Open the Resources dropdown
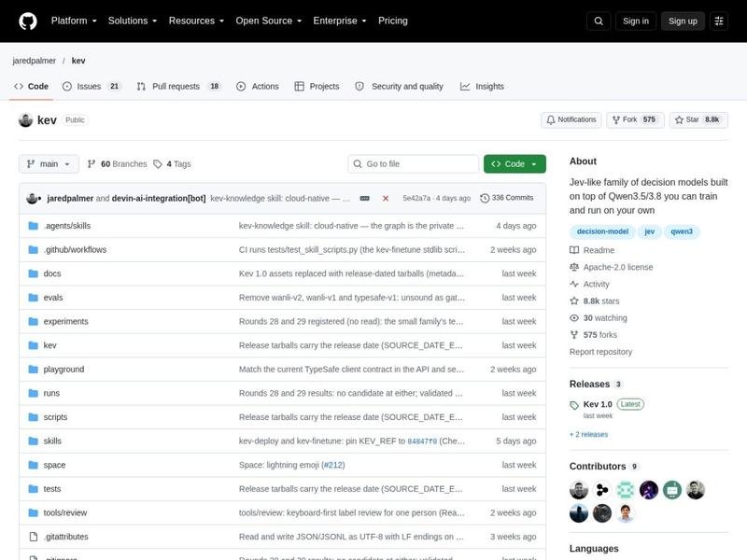Image resolution: width=747 pixels, height=560 pixels. 196,21
